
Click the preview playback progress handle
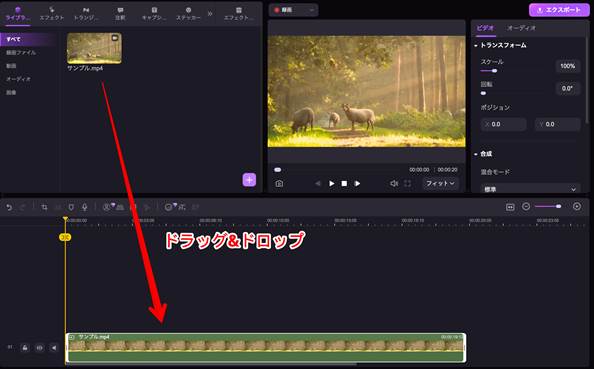coord(278,170)
